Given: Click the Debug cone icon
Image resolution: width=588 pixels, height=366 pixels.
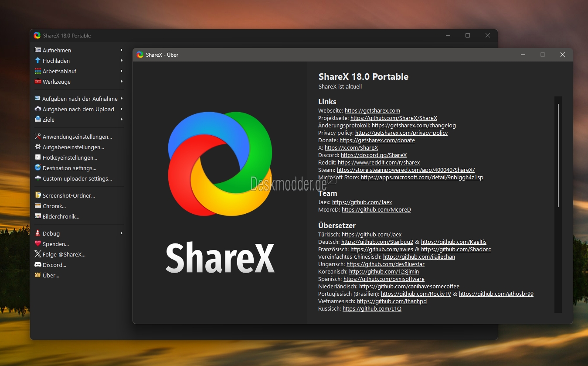Looking at the screenshot, I should 38,233.
